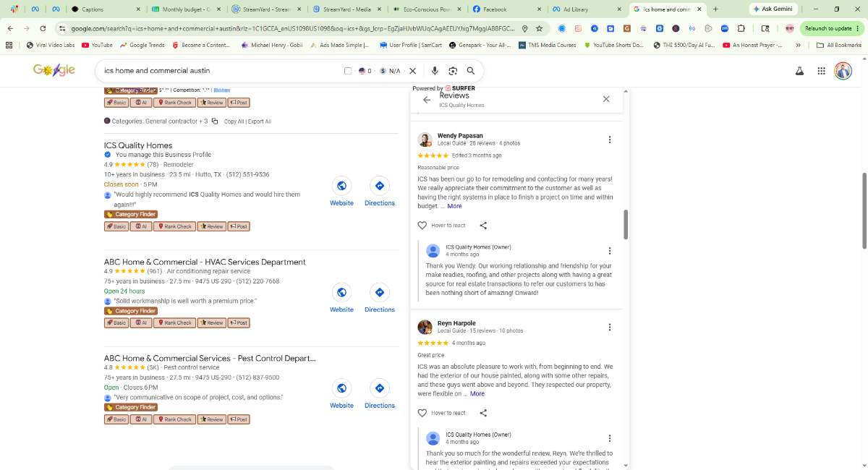This screenshot has width=868, height=470.
Task: Share Reyn Harpole's review
Action: click(x=483, y=413)
